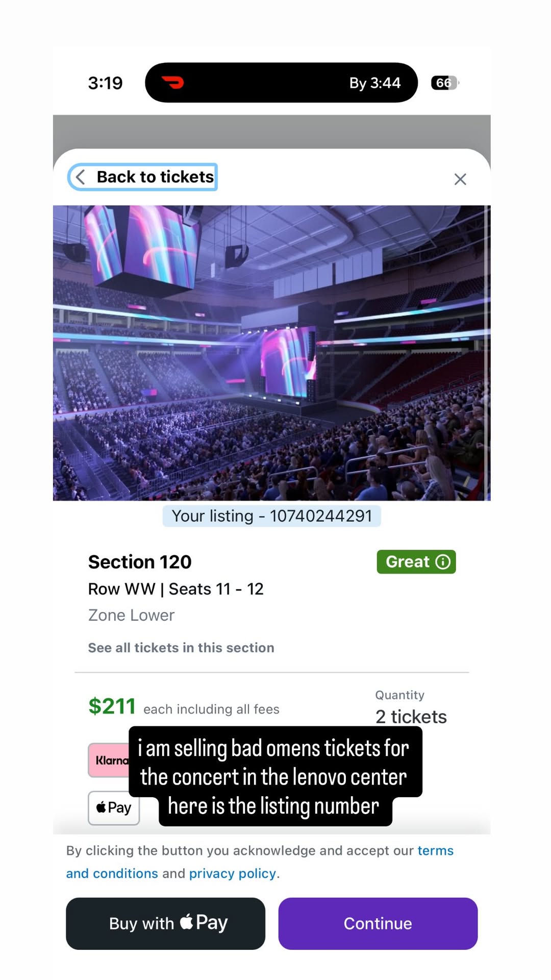Open See all tickets in this section
The height and width of the screenshot is (980, 551).
(x=181, y=648)
